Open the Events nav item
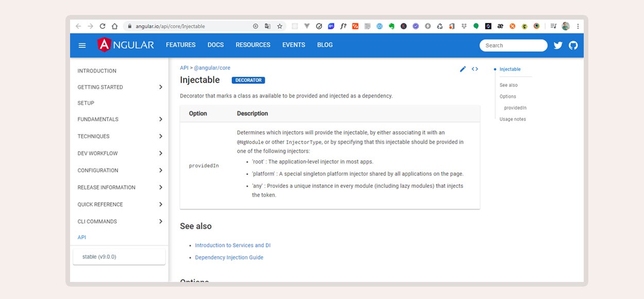Screen dimensions: 644x299 point(294,45)
